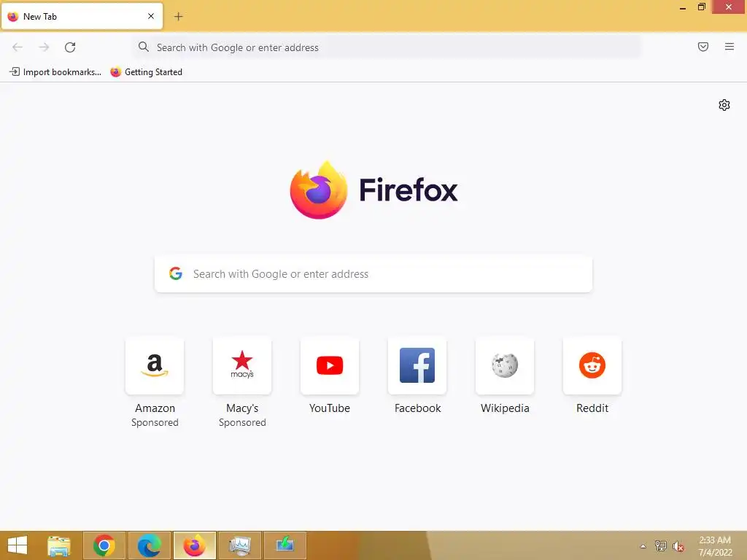This screenshot has width=747, height=560.
Task: Click the magnifier icon in address bar
Action: coord(144,47)
